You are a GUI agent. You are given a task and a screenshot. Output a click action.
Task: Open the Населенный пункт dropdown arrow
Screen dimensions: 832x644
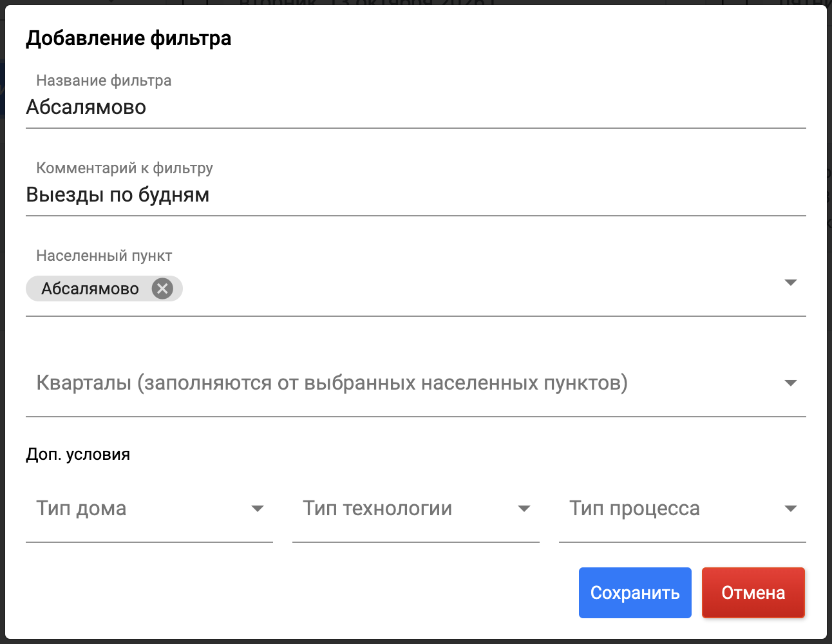791,283
